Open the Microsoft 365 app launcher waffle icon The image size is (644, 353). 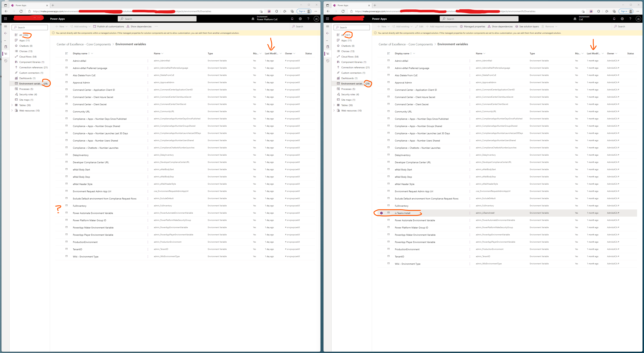(5, 19)
